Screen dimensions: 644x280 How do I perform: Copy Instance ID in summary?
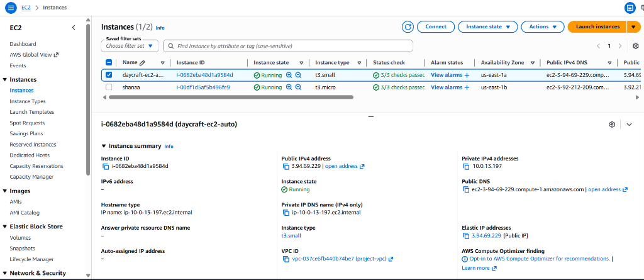pos(106,167)
